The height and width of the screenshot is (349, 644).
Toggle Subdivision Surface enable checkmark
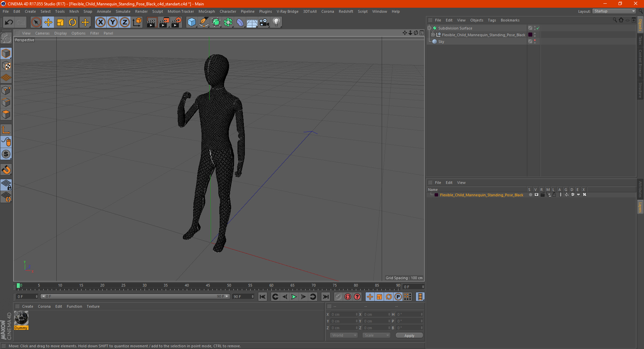[538, 28]
